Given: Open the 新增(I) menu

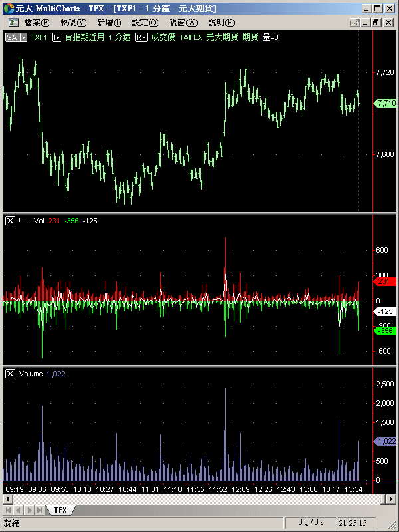Looking at the screenshot, I should (x=109, y=23).
